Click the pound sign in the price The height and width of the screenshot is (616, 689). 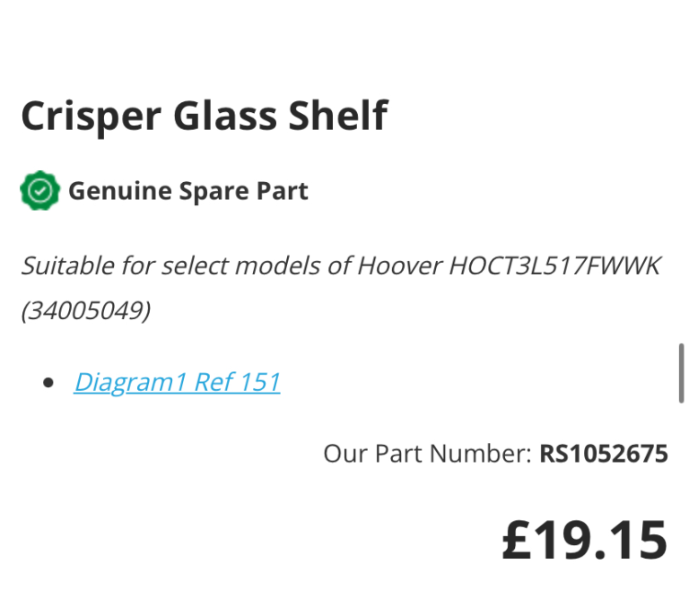519,540
